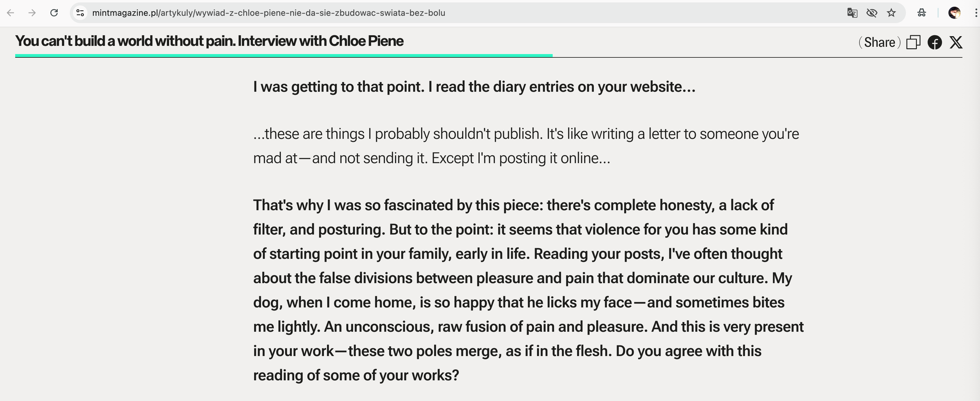Image resolution: width=980 pixels, height=401 pixels.
Task: Open the browser profile avatar
Action: click(x=954, y=13)
